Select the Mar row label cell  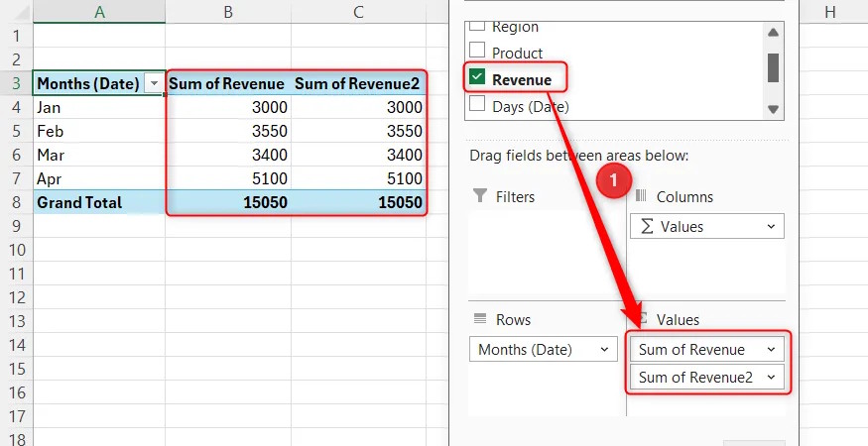(x=99, y=155)
